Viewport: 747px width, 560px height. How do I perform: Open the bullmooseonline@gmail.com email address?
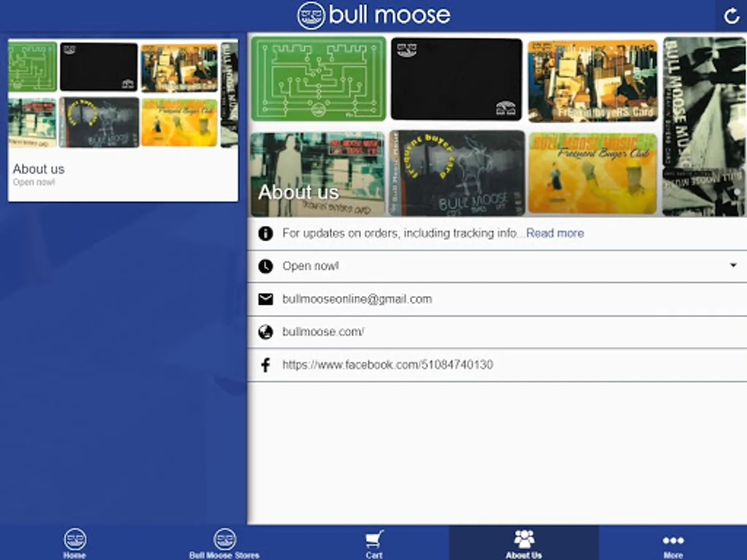point(357,299)
